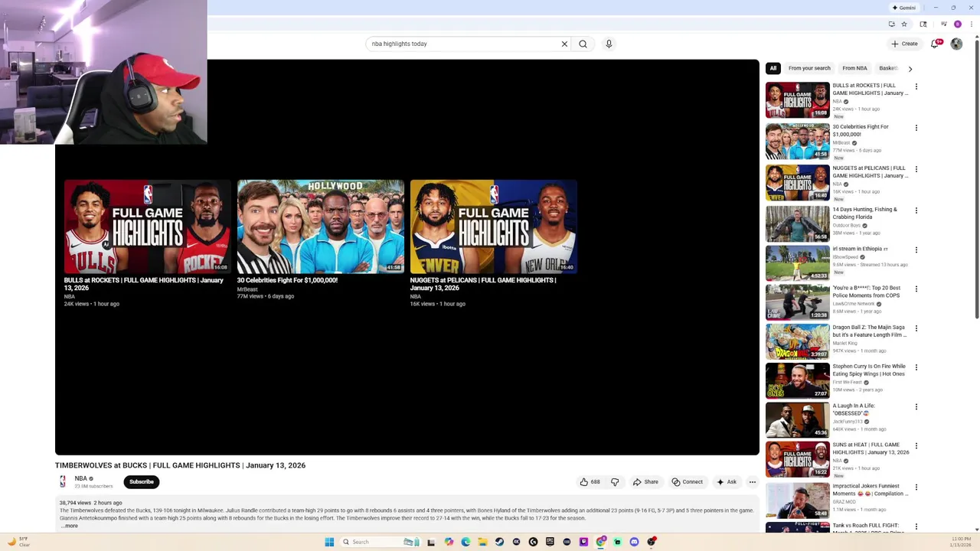980x551 pixels.
Task: Click the Windows taskbar Search box
Action: tap(380, 542)
